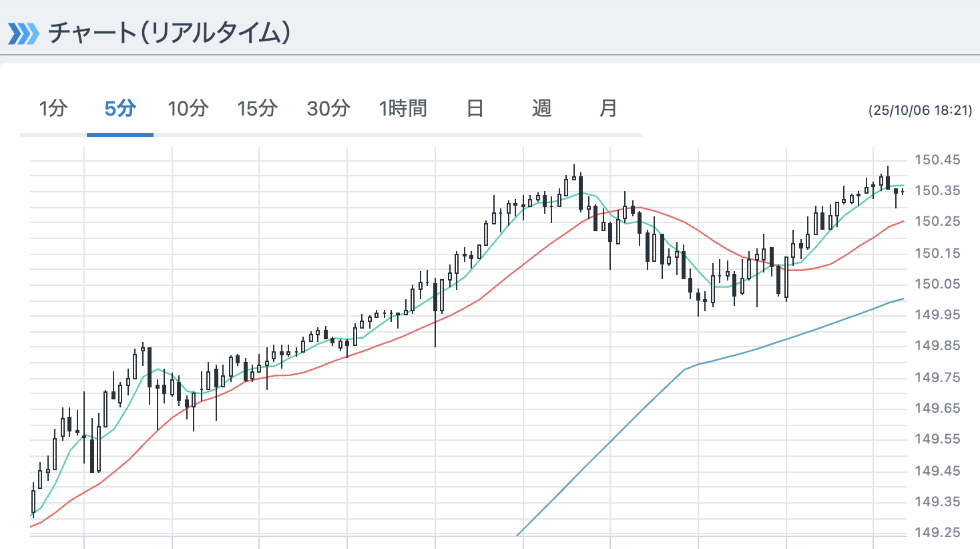Switch to the 1分 chart tab
The image size is (980, 549).
tap(53, 108)
